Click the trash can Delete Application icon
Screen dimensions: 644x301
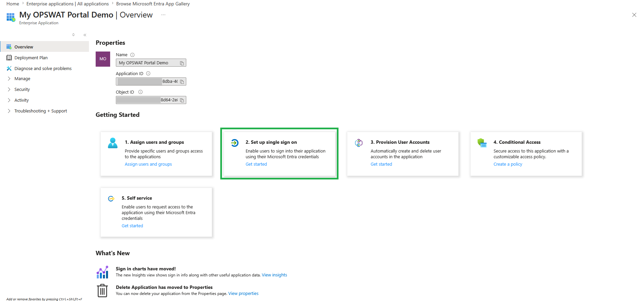coord(102,290)
